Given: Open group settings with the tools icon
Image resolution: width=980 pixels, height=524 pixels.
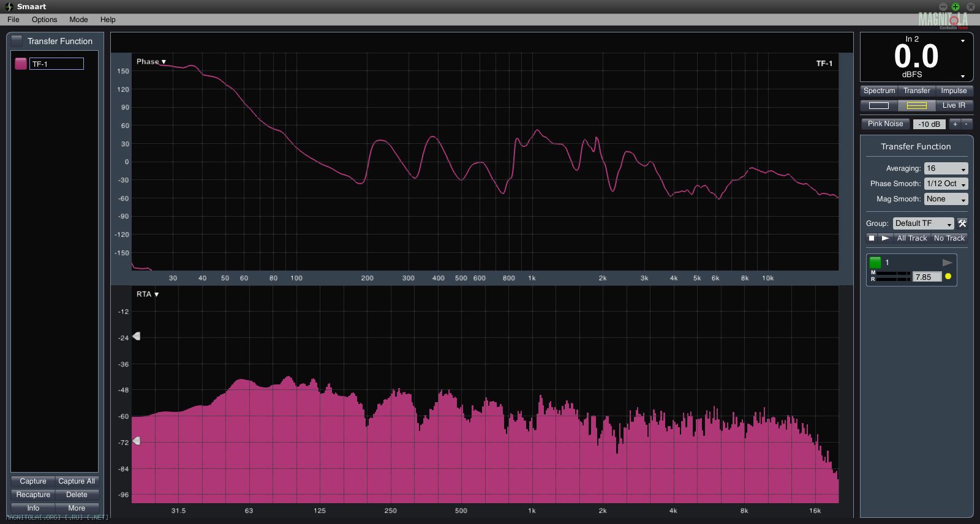Looking at the screenshot, I should tap(962, 223).
